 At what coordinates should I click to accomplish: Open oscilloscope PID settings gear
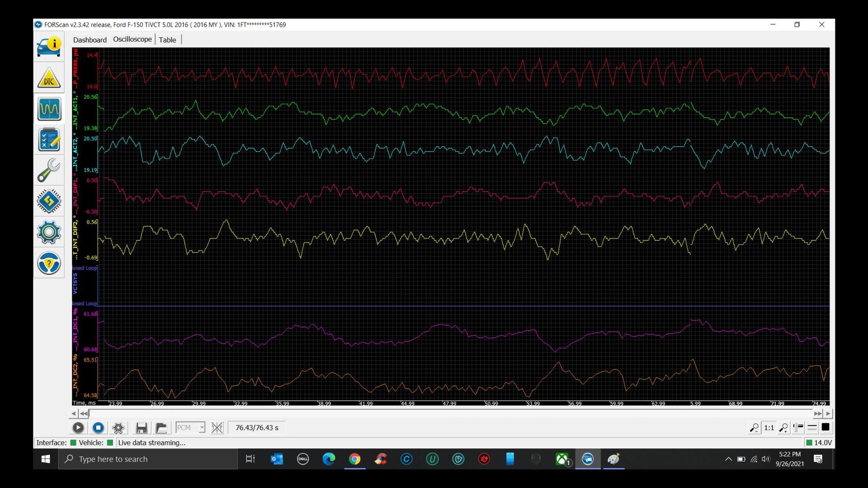pyautogui.click(x=118, y=428)
